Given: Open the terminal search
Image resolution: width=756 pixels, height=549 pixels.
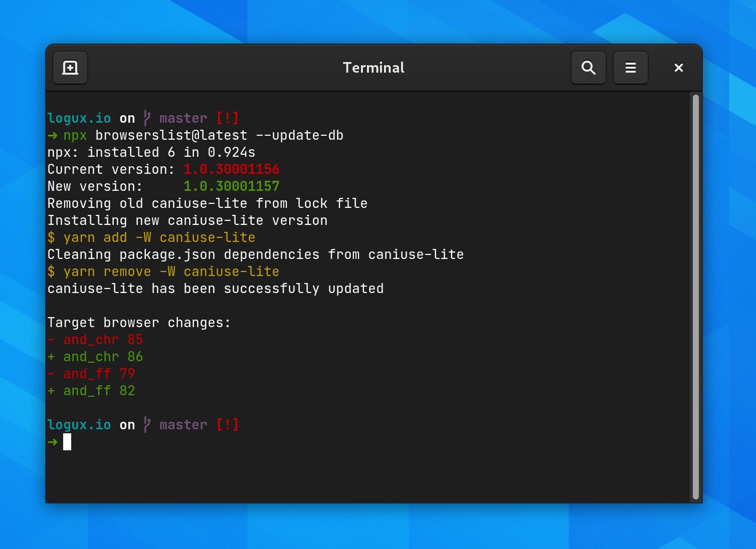Looking at the screenshot, I should [589, 68].
